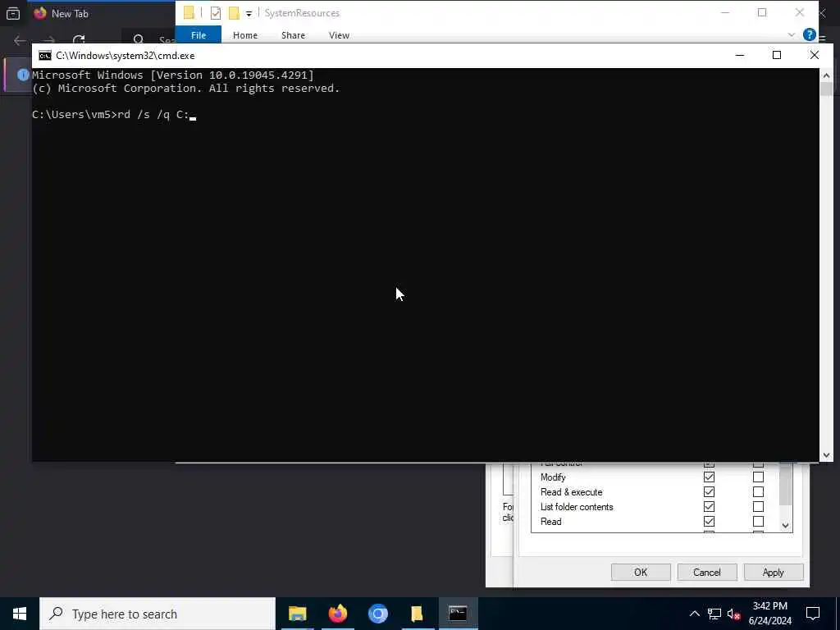This screenshot has width=840, height=630.
Task: Reload the page in Firefox
Action: point(79,40)
